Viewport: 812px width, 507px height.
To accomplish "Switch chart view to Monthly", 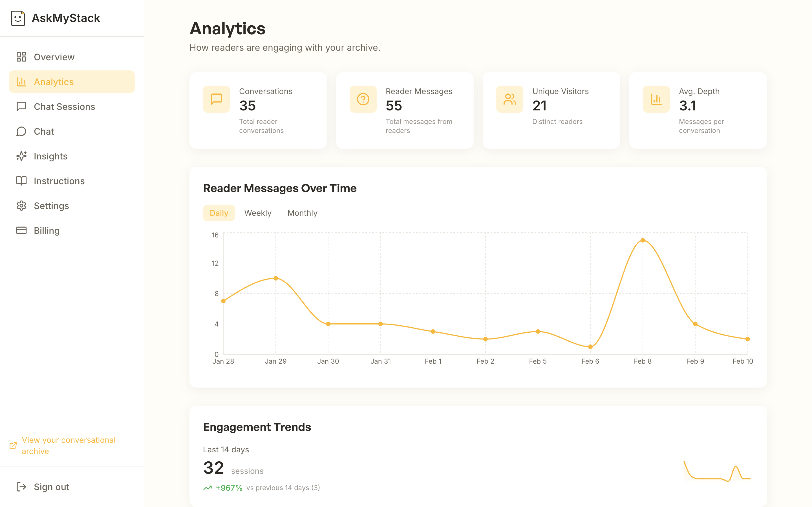I will click(x=302, y=213).
